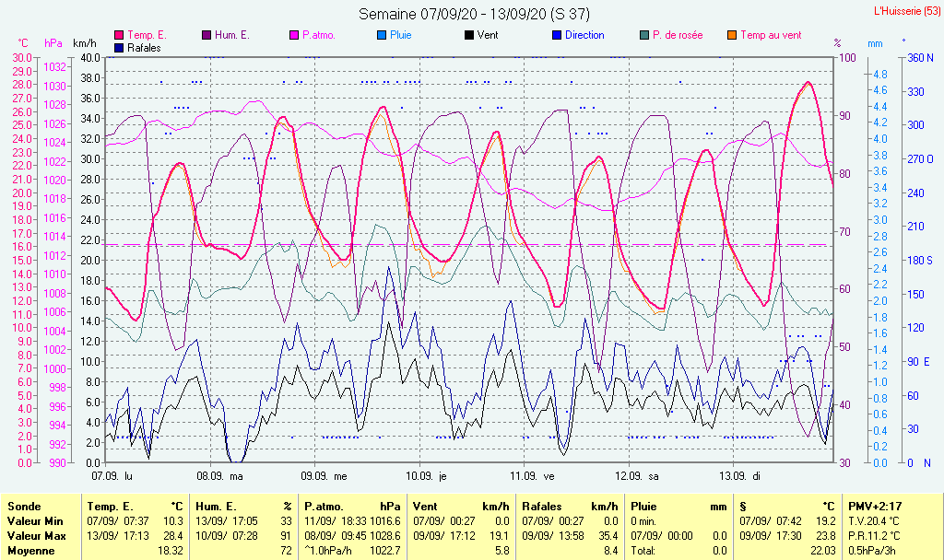The image size is (944, 560).
Task: Click the dark blue Rafales legend swatch
Action: 119,48
